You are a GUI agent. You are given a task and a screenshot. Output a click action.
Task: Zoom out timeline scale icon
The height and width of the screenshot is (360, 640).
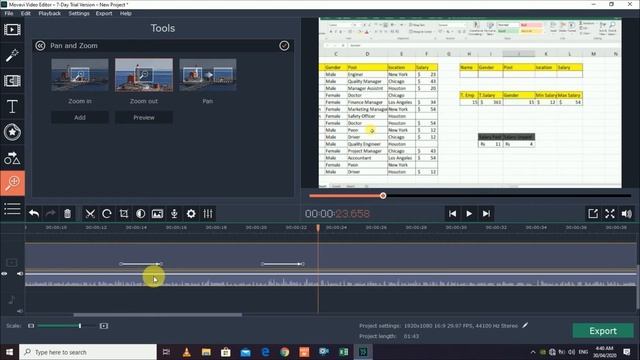tap(31, 326)
